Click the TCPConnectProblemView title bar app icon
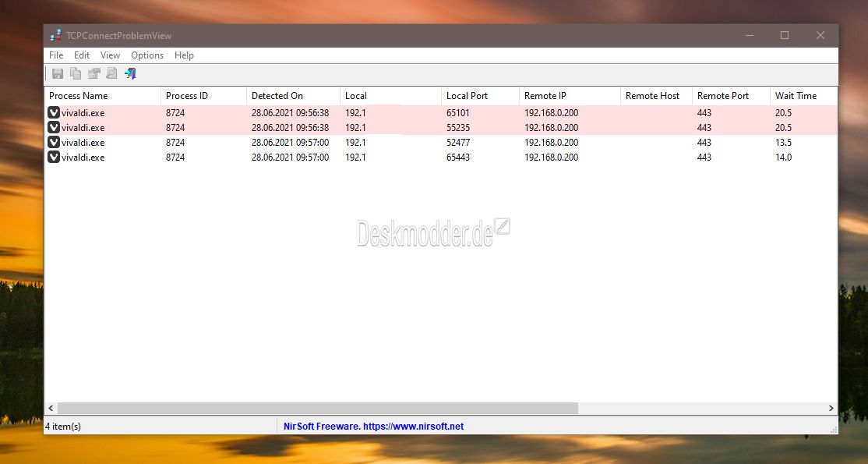 [x=55, y=35]
